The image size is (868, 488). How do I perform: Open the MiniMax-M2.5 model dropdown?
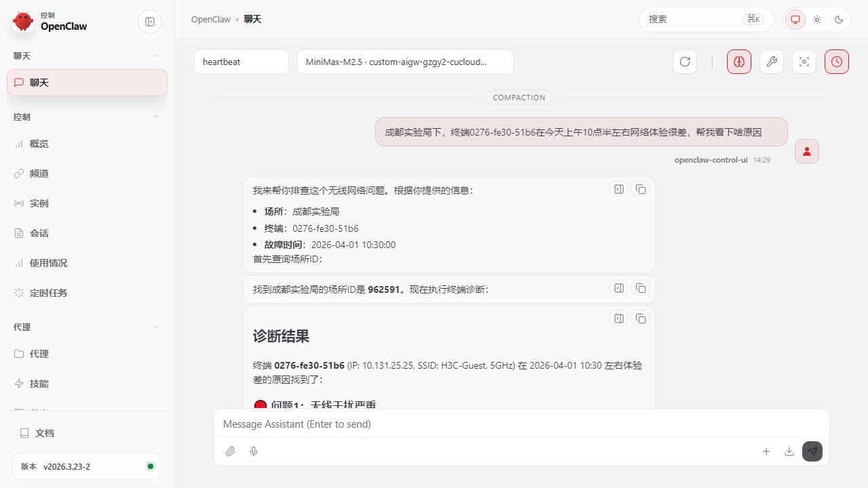405,62
